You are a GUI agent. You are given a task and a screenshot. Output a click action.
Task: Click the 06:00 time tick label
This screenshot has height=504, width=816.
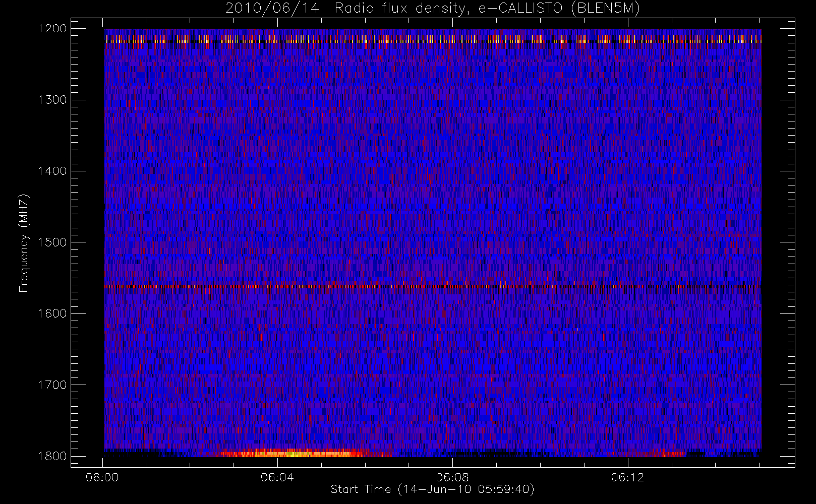click(x=102, y=477)
